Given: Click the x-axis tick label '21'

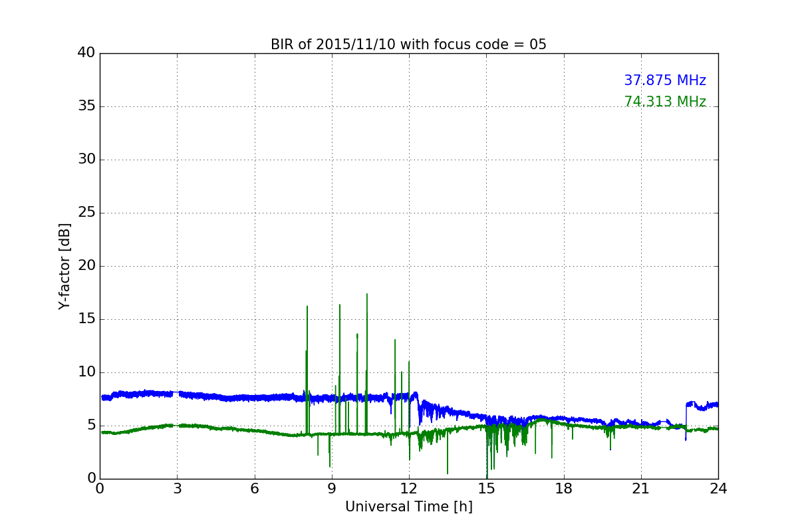Looking at the screenshot, I should [641, 489].
